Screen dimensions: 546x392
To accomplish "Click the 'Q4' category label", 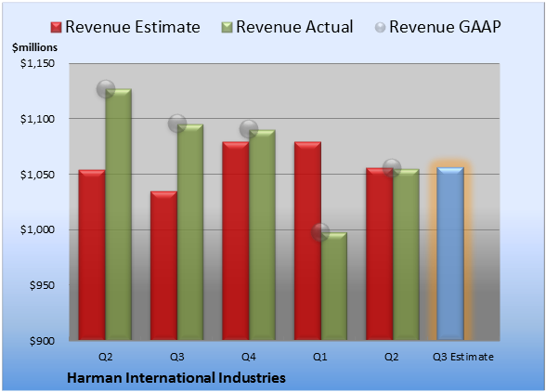I will pyautogui.click(x=249, y=357).
